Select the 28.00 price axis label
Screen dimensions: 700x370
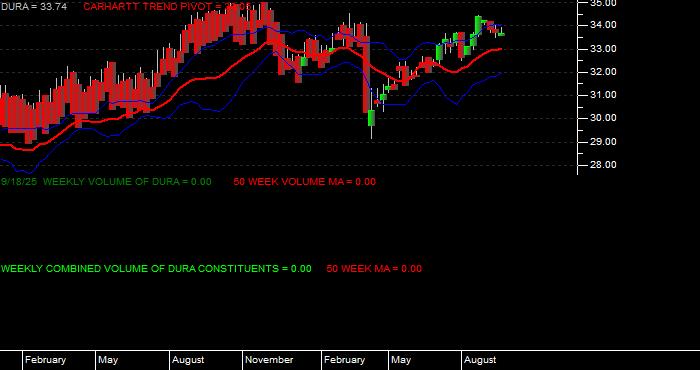[603, 165]
